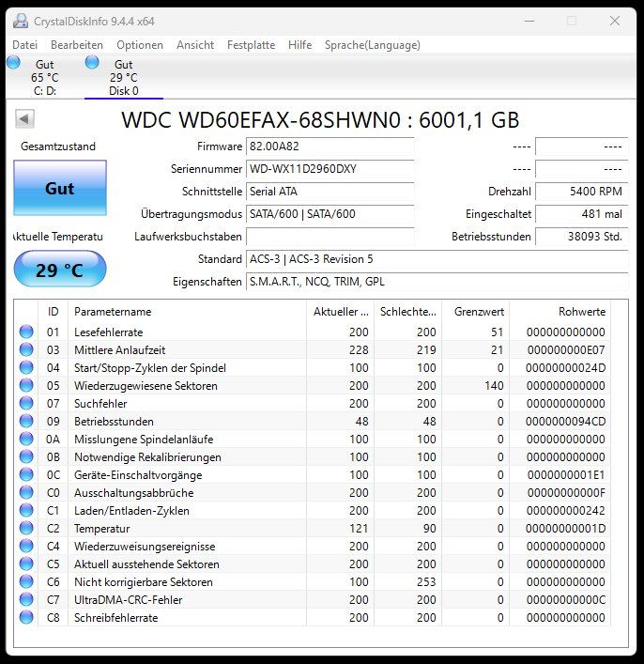Click status orb of Start/Stopp-Zyklen der Spindel row
This screenshot has height=664, width=644.
click(x=26, y=367)
